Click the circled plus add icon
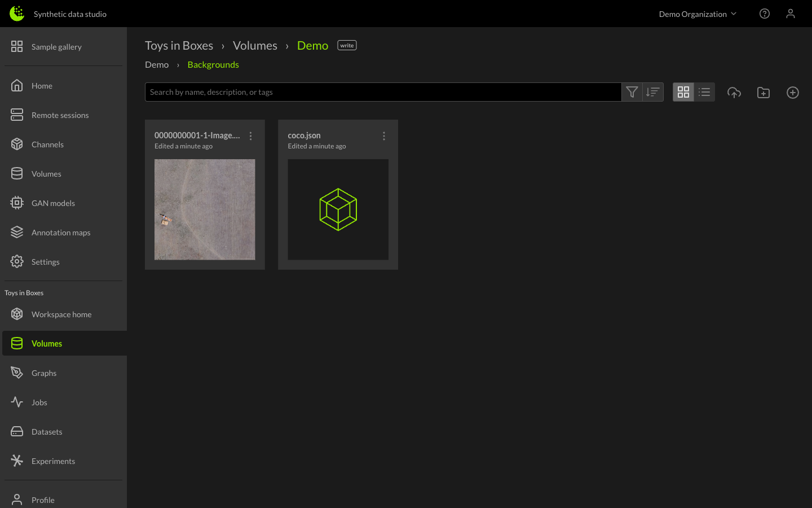The image size is (812, 508). click(792, 93)
